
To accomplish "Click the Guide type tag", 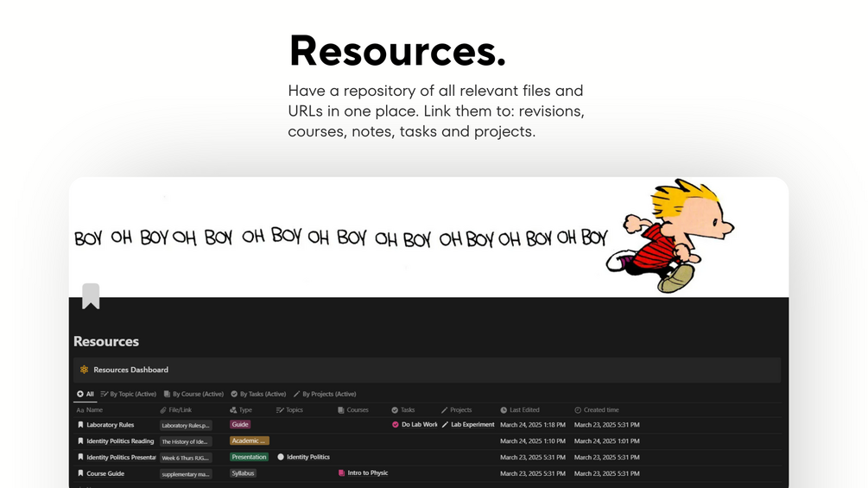I will coord(240,424).
